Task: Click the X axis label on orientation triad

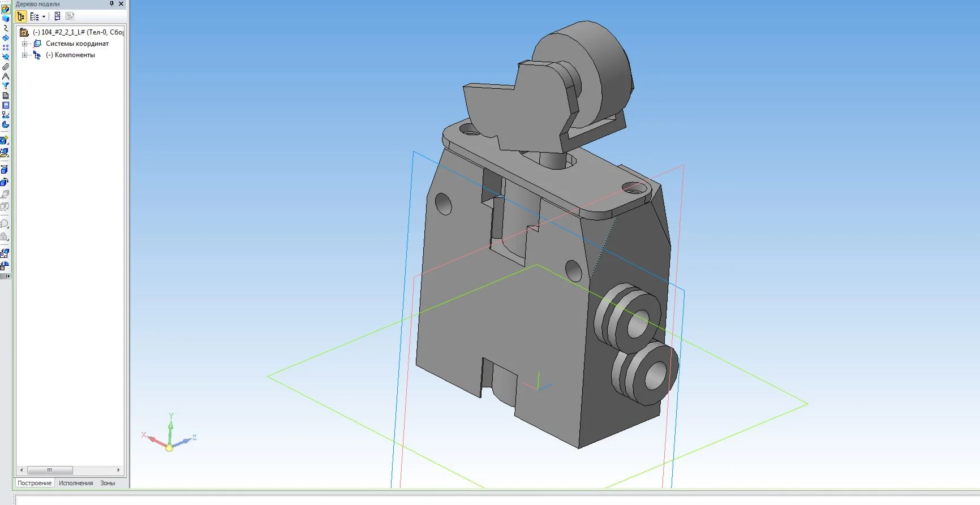Action: pyautogui.click(x=144, y=435)
